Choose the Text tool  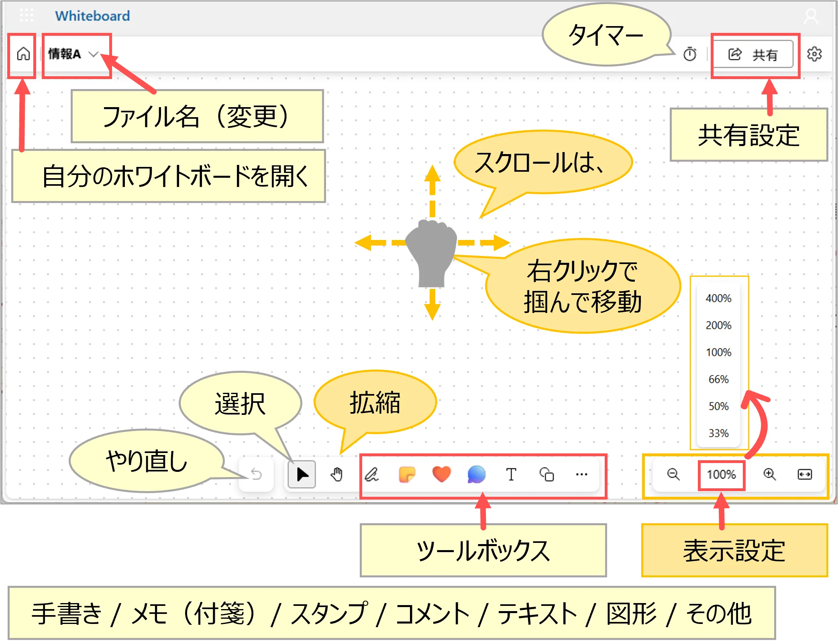511,474
